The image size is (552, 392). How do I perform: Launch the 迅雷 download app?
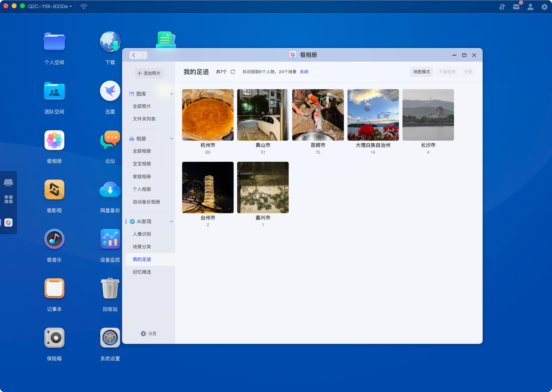tap(110, 91)
